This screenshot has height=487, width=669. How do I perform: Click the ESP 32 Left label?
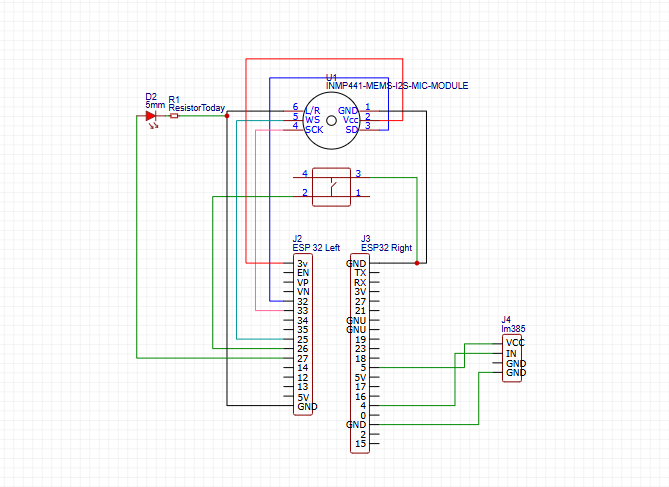(x=316, y=248)
